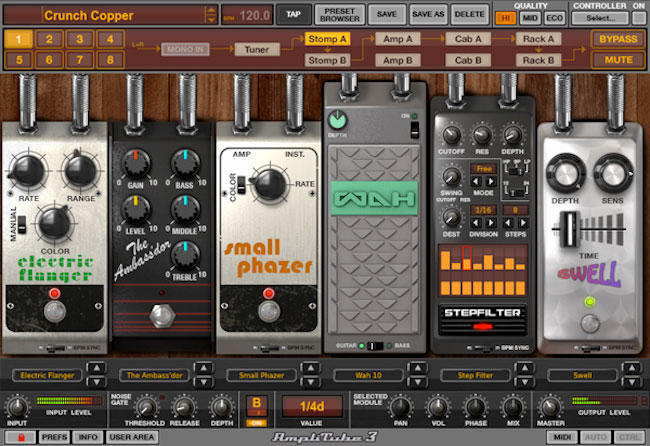The width and height of the screenshot is (650, 446).
Task: Click the Swell pedal footswitch
Action: (x=589, y=323)
